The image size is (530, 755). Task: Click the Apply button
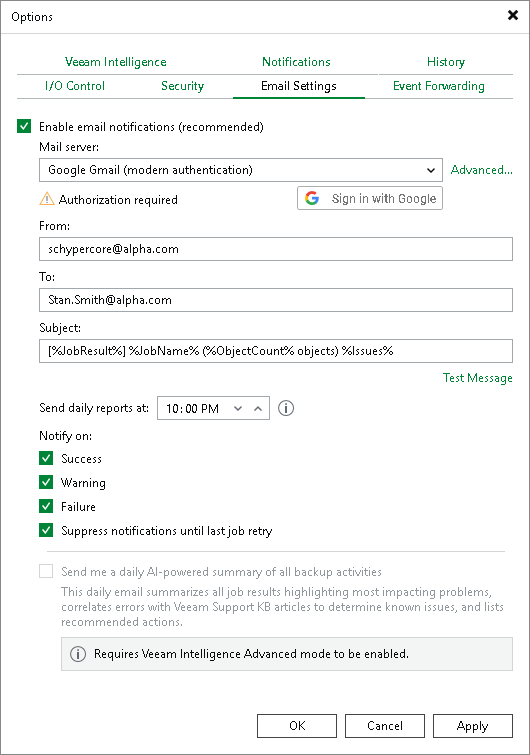[473, 726]
